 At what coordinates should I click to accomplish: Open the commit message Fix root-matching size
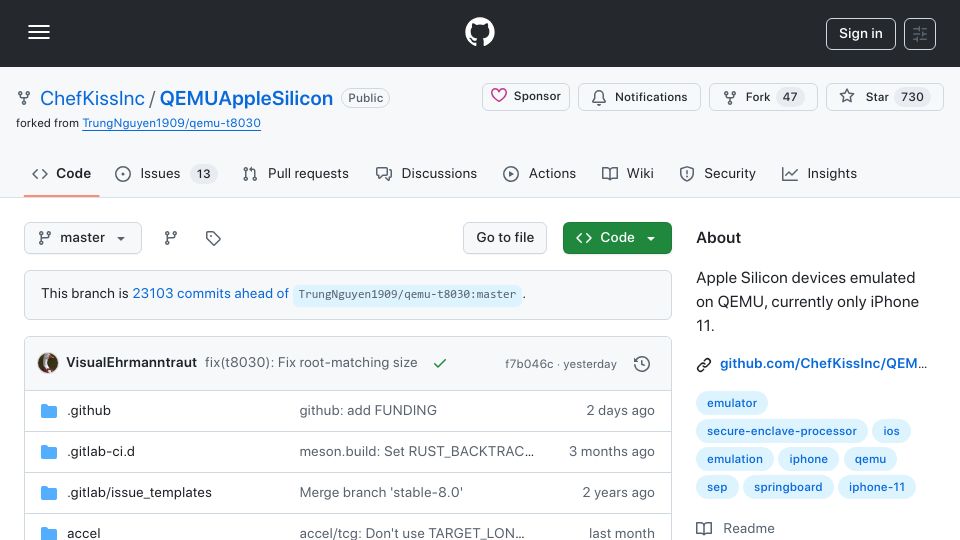click(311, 362)
